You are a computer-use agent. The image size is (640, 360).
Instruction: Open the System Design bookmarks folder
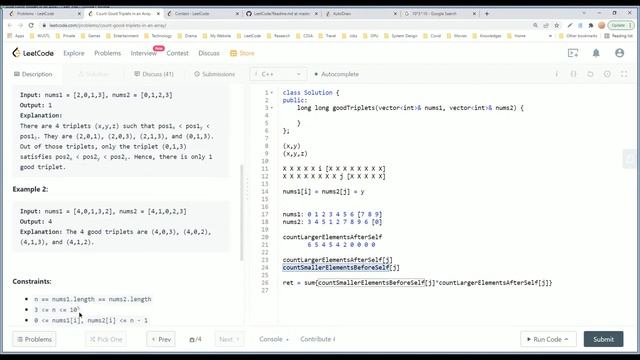(400, 36)
